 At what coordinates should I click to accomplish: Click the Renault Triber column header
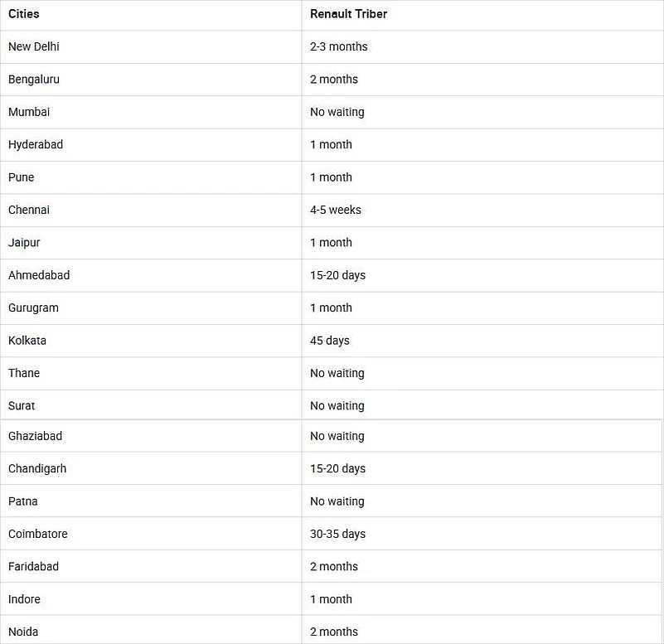(x=348, y=14)
